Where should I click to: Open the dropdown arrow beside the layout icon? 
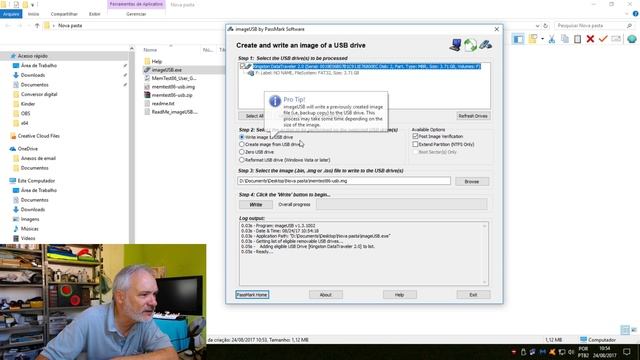[542, 39]
